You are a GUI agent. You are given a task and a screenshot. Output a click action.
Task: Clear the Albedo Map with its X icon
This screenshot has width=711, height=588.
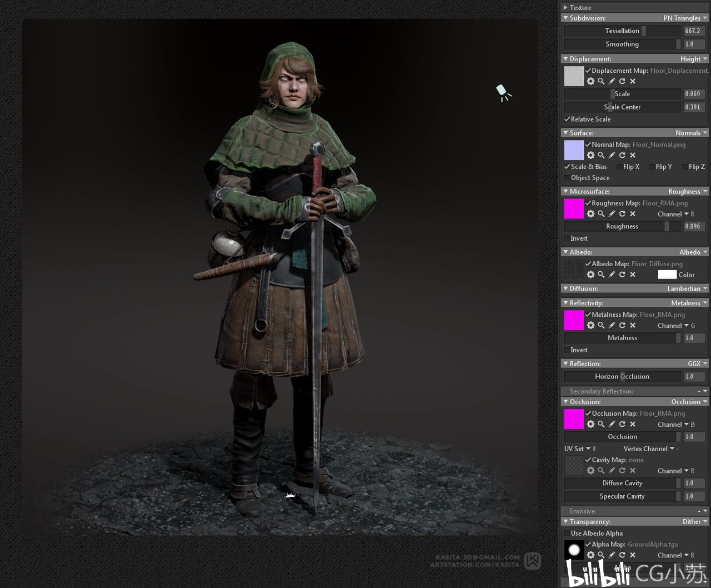(633, 275)
